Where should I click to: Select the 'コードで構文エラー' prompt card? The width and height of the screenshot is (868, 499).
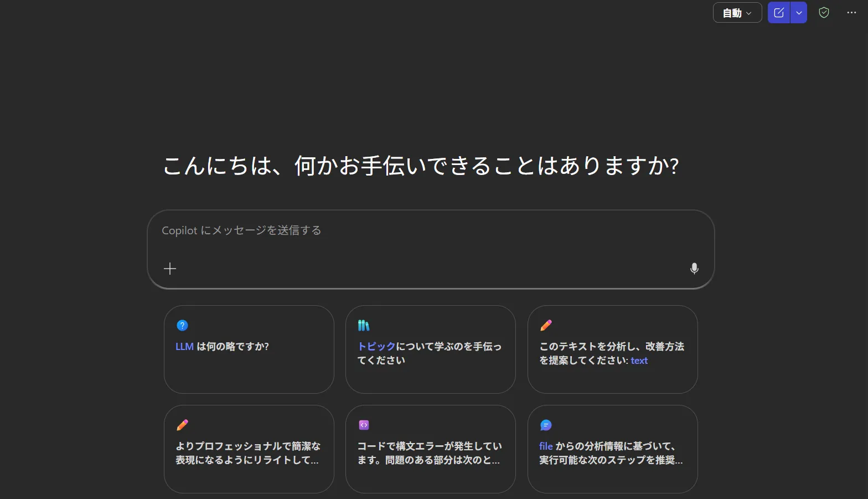click(431, 449)
